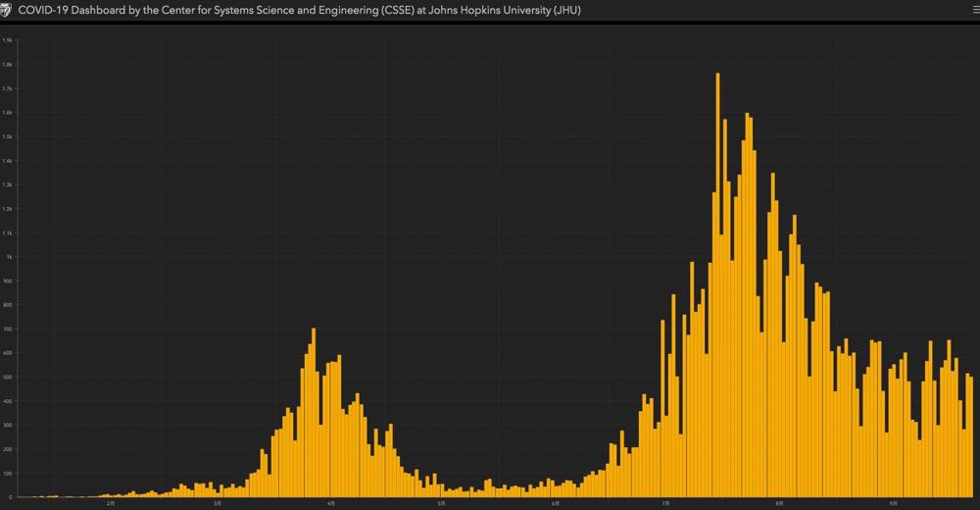Viewport: 980px width, 510px height.
Task: Click the 7月 month label on x-axis
Action: [x=665, y=503]
